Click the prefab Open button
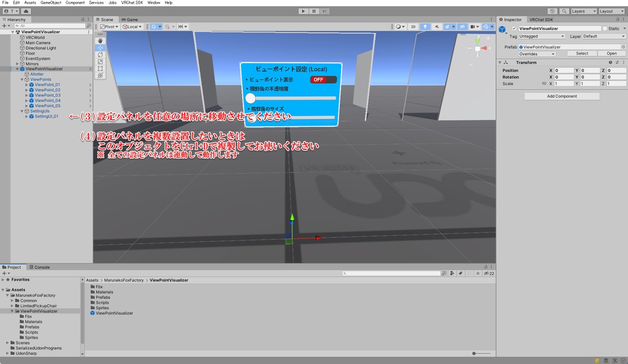The image size is (628, 364). click(611, 53)
